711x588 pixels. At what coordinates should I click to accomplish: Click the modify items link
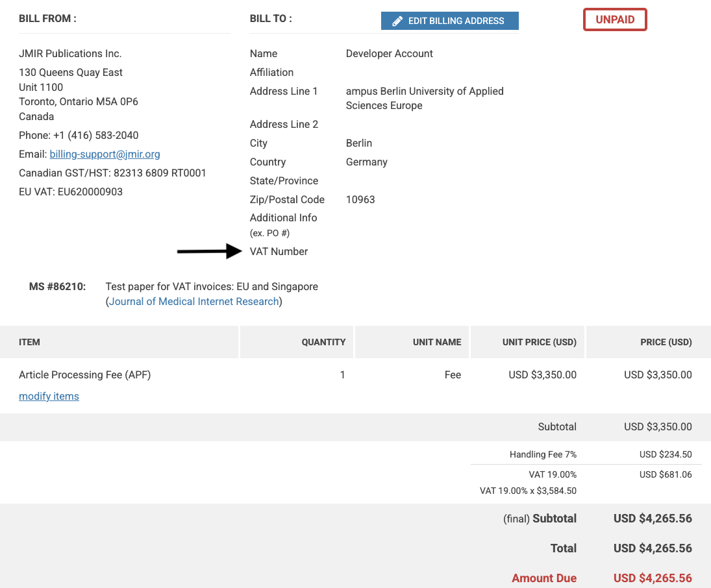(49, 397)
